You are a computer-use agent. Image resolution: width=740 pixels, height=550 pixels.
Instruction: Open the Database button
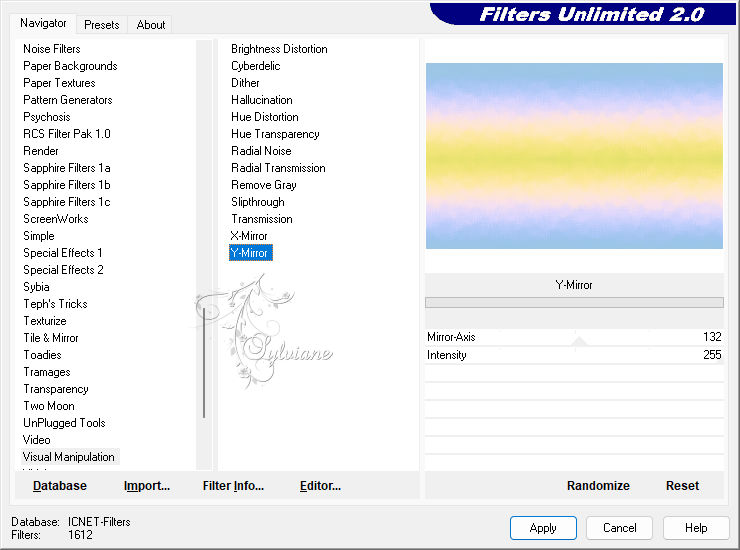[60, 486]
